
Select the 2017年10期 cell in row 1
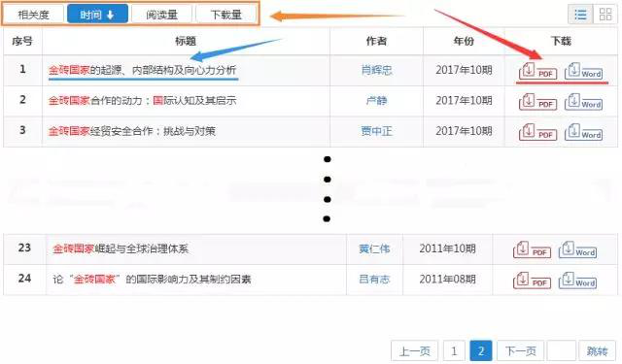[x=464, y=70]
